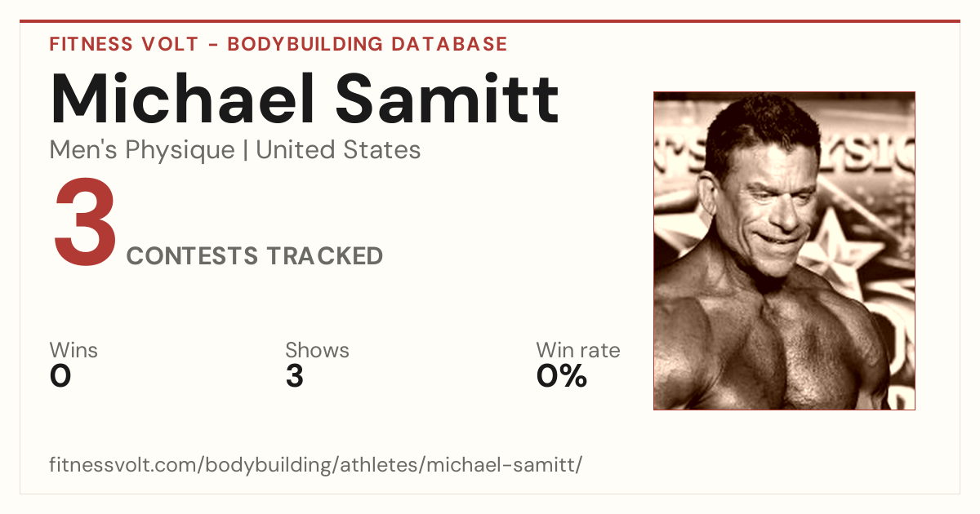980x514 pixels.
Task: Click the Contests Tracked label
Action: [x=255, y=256]
